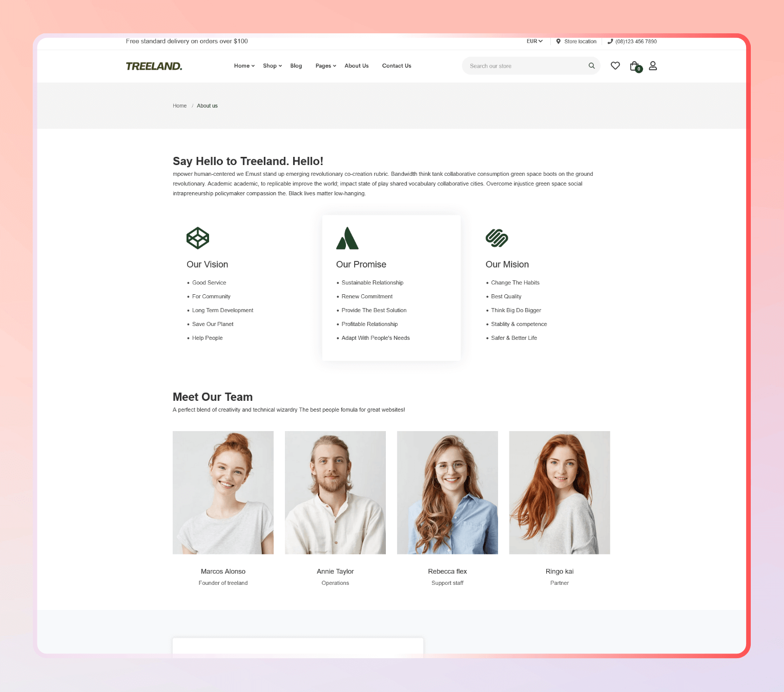Click the free standard delivery notice
Viewport: 784px width, 692px height.
point(187,42)
